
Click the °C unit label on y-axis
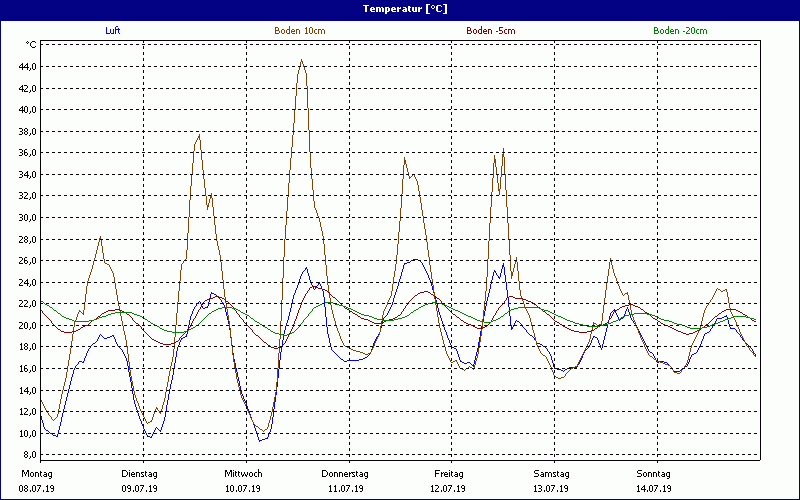[31, 45]
